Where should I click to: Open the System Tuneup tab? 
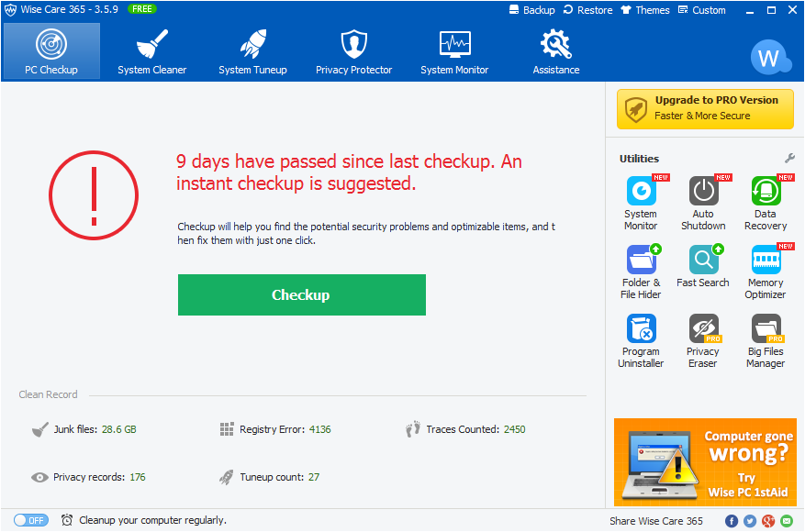[252, 50]
